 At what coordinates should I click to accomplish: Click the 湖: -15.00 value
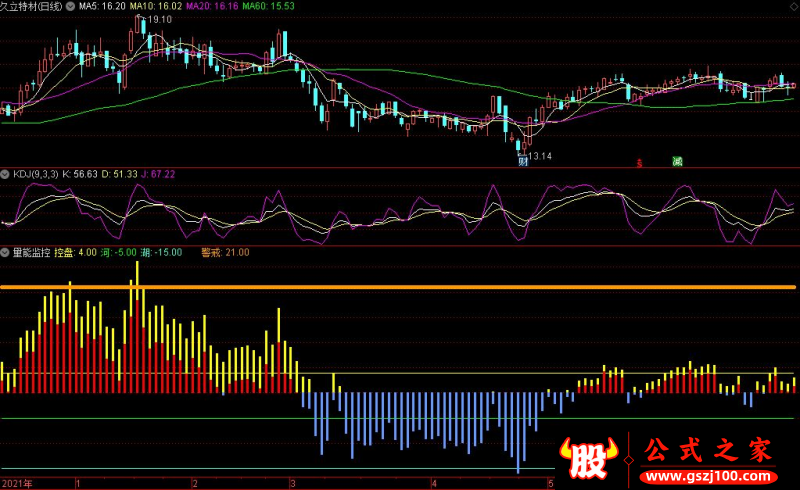pyautogui.click(x=161, y=252)
